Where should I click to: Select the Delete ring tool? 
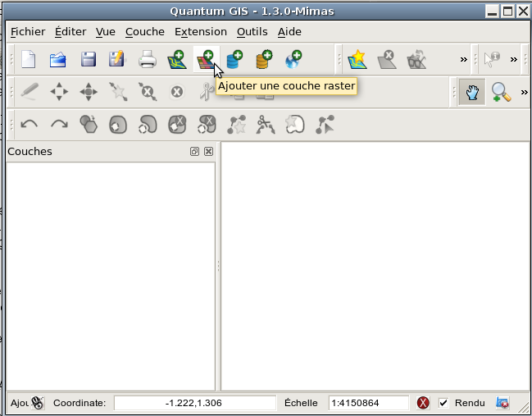point(177,124)
